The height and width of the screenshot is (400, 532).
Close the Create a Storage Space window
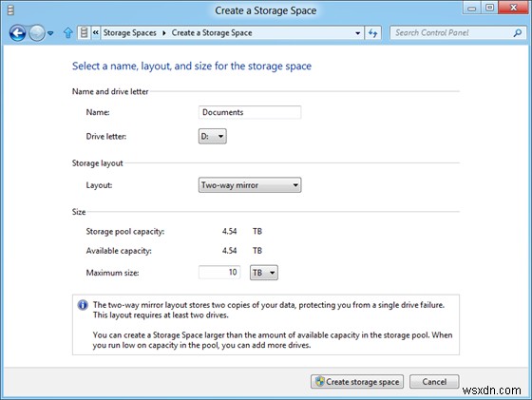(x=514, y=8)
